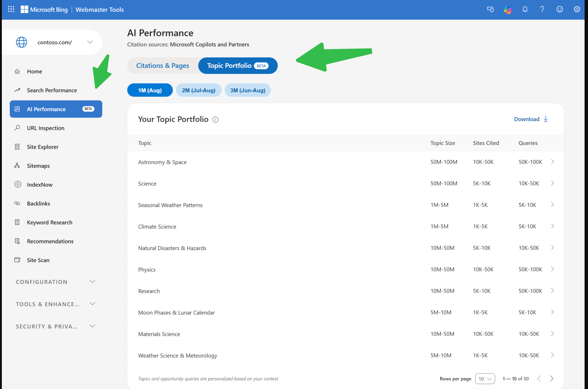Click the Microsoft Bing logo
This screenshot has height=389, width=588.
(44, 9)
